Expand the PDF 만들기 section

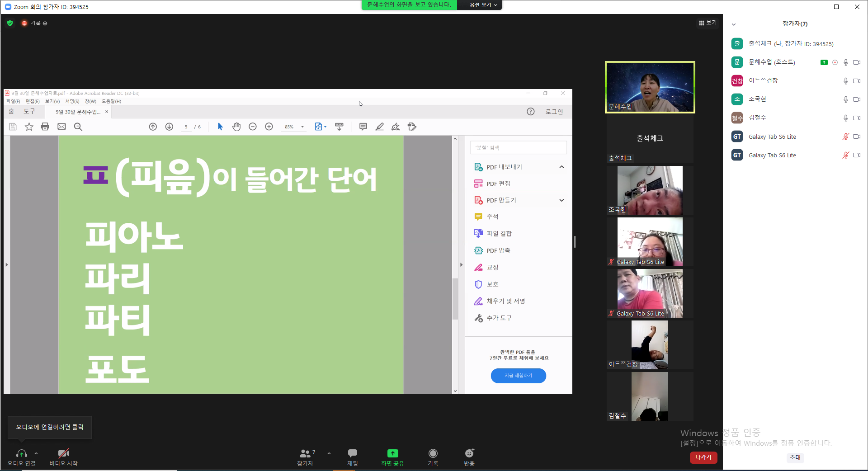point(561,200)
